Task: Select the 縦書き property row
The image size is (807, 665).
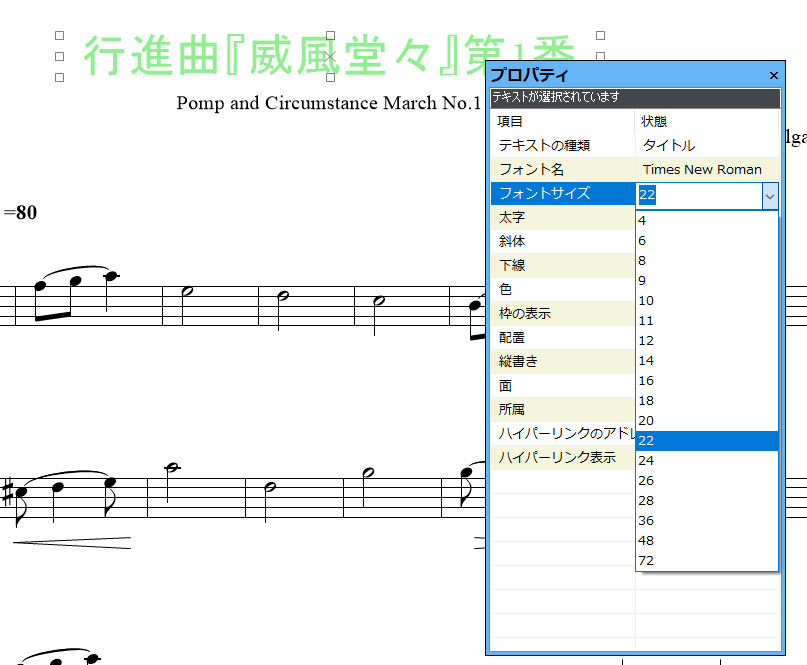Action: tap(563, 361)
